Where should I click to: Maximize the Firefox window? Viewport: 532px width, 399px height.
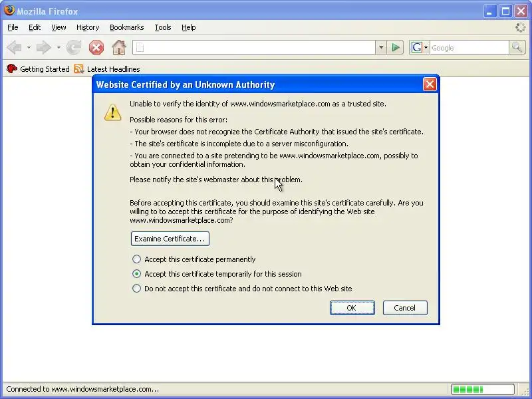[505, 11]
